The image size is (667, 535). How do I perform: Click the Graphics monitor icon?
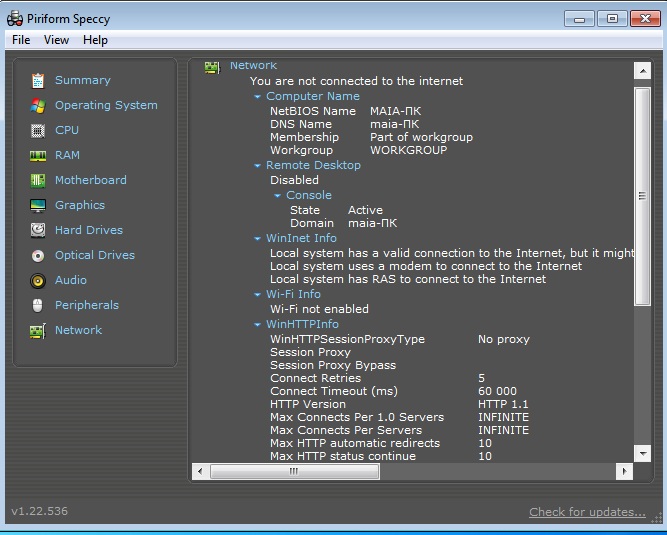click(38, 205)
